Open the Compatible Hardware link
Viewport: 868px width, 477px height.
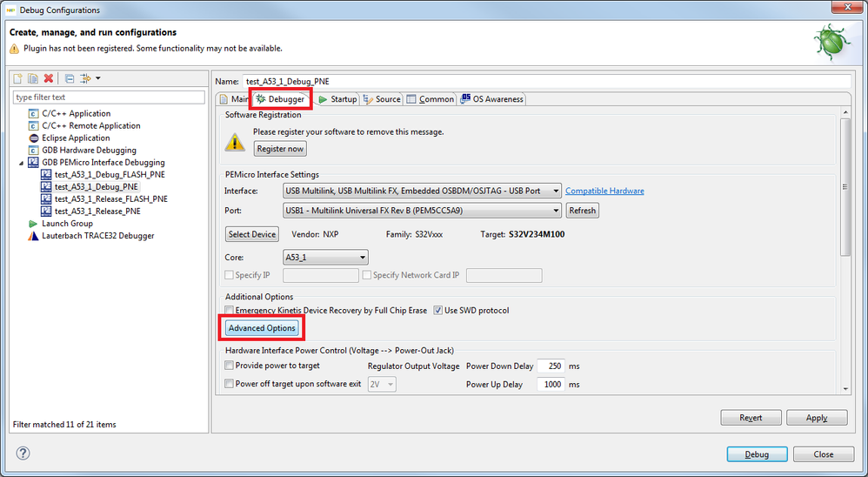pos(604,191)
